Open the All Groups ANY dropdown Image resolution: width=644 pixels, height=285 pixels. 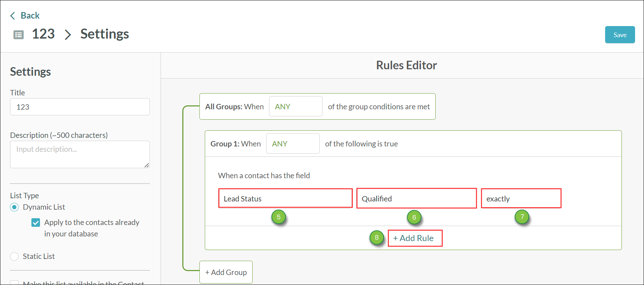tap(296, 106)
